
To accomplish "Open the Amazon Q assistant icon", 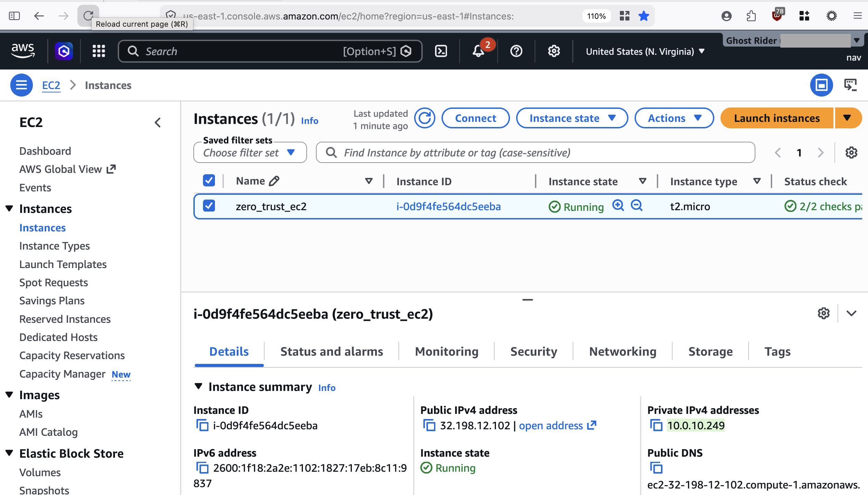I will pos(64,51).
